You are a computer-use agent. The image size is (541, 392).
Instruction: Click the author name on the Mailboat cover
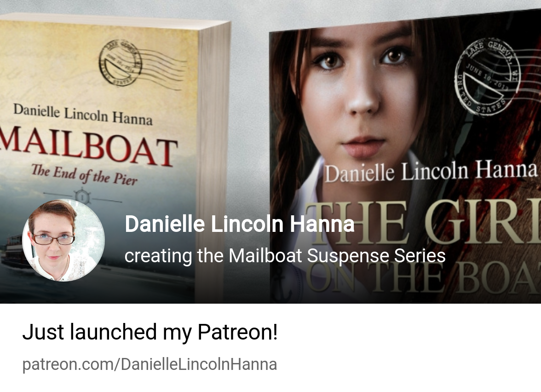coord(83,114)
